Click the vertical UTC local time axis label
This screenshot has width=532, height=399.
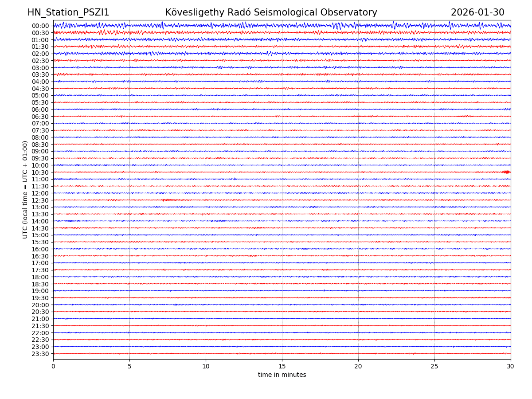click(x=25, y=190)
